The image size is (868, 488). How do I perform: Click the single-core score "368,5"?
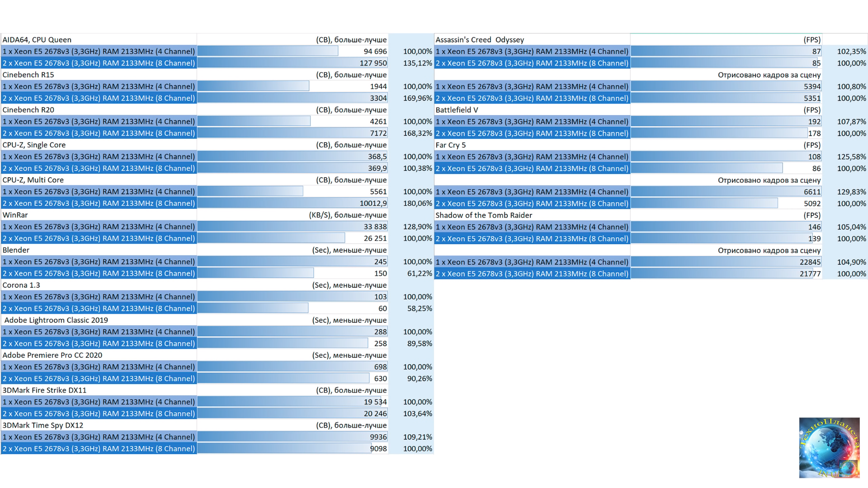377,157
